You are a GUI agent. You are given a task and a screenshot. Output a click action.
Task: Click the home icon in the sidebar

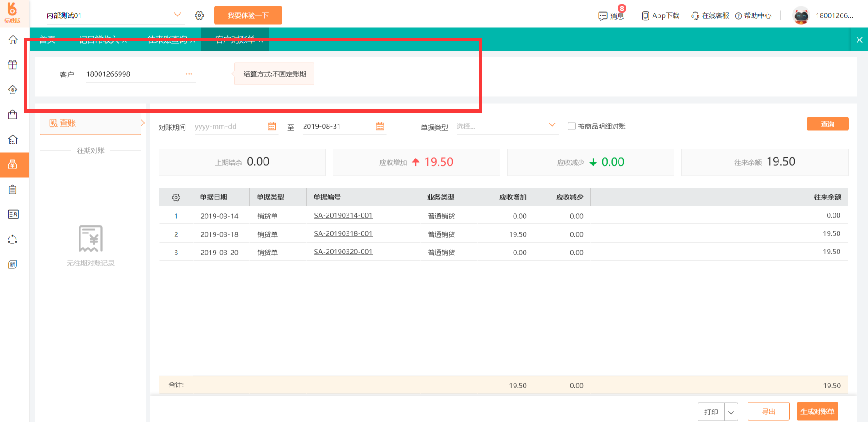click(13, 40)
